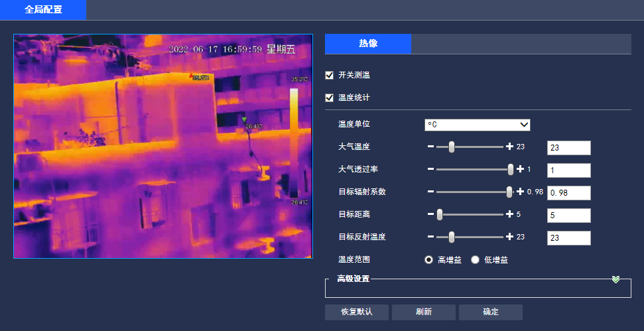Click the 目标辐射系数 slider handle

point(509,192)
